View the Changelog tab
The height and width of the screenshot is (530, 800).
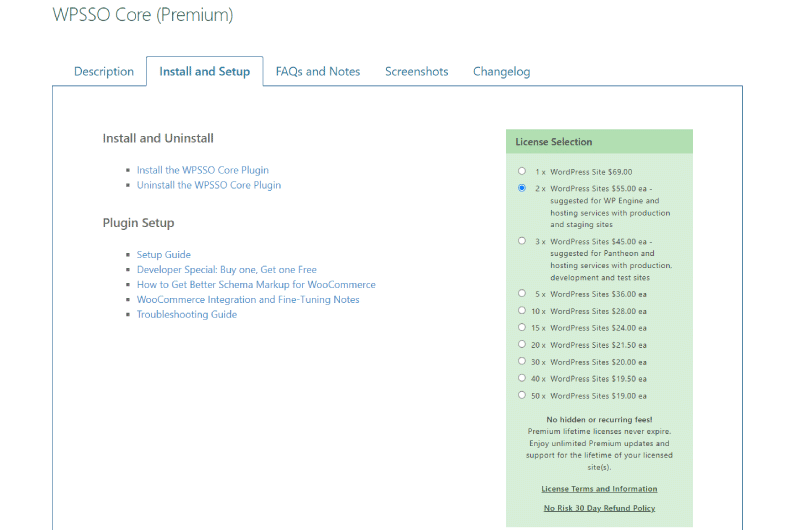click(x=502, y=71)
